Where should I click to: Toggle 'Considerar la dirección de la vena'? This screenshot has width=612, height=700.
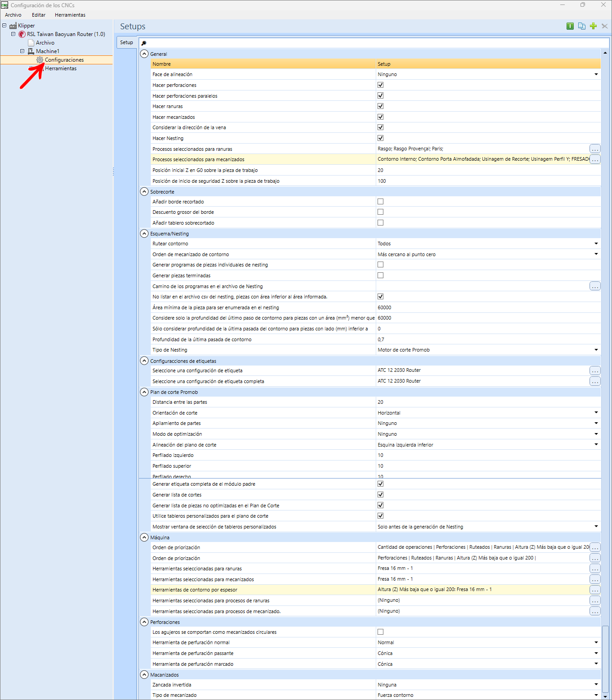(380, 127)
